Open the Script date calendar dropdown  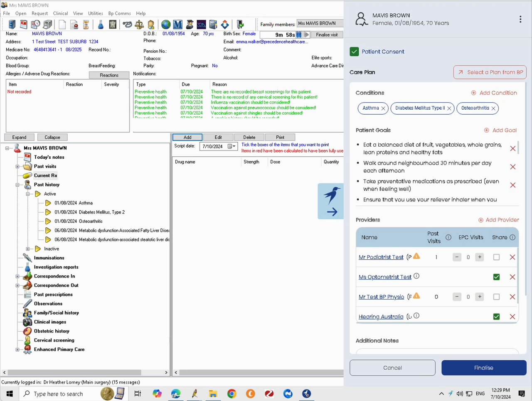232,146
